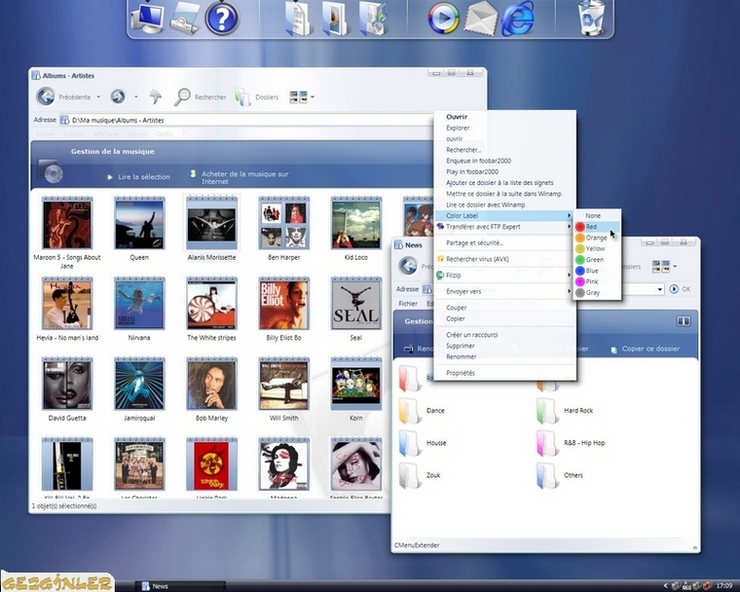Image resolution: width=740 pixels, height=592 pixels.
Task: Click the R&B - Hip Hop pink folder
Action: coord(547,443)
